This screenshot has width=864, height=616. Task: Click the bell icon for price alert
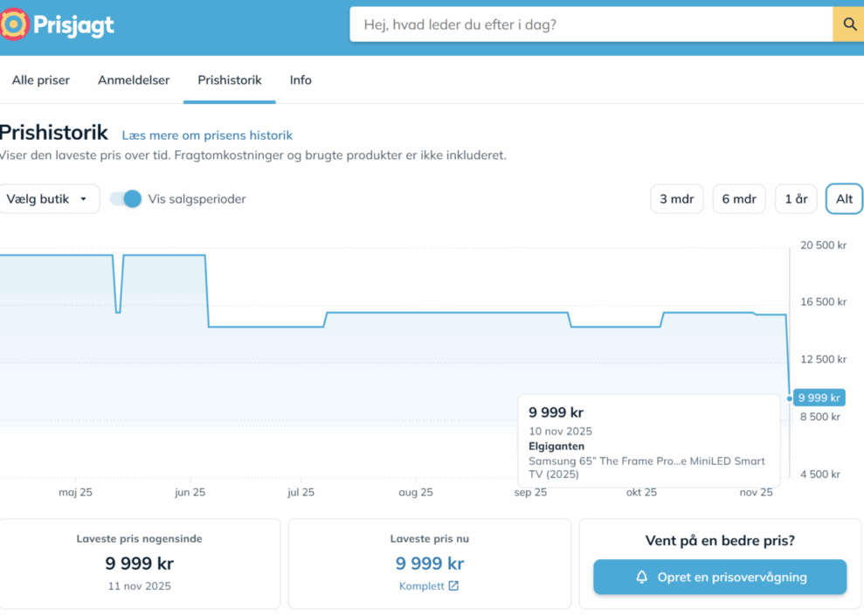point(641,578)
